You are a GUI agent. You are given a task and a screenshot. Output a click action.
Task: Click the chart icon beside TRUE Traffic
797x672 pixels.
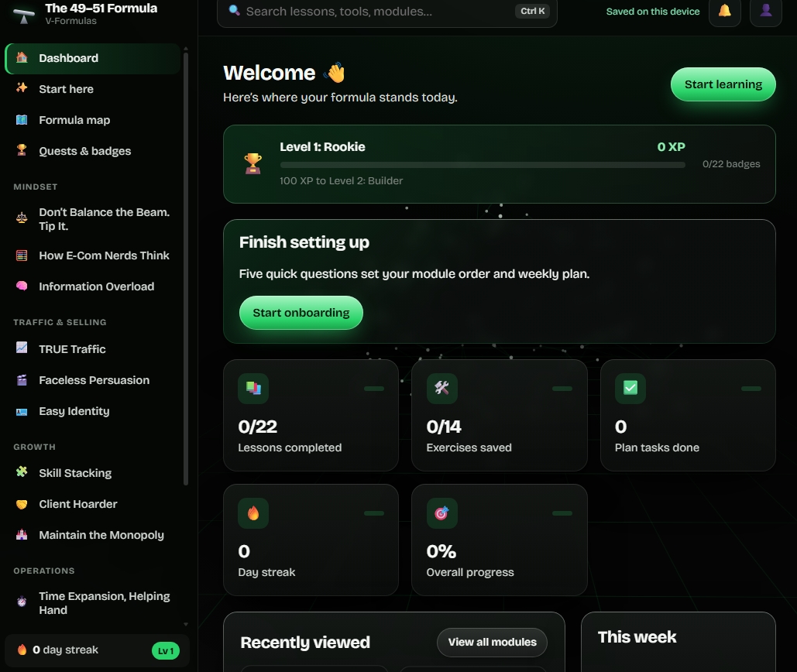pos(22,348)
